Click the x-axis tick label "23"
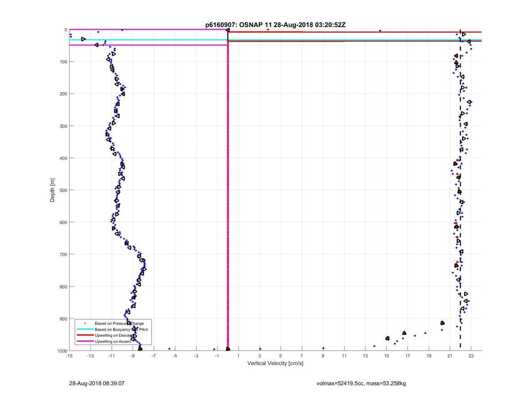532x394 pixels. coord(471,356)
